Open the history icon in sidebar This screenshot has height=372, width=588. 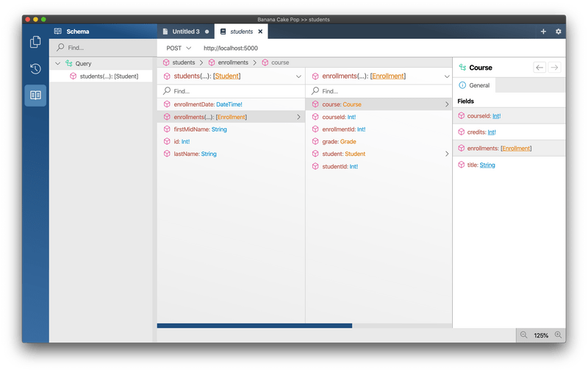coord(35,69)
